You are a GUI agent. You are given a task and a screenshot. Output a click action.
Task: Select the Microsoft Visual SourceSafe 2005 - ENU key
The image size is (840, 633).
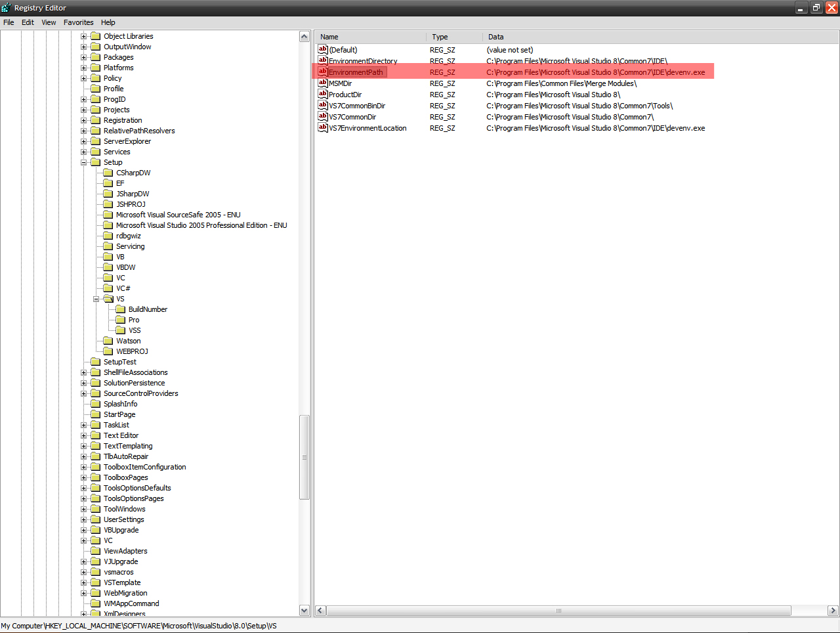(x=178, y=215)
